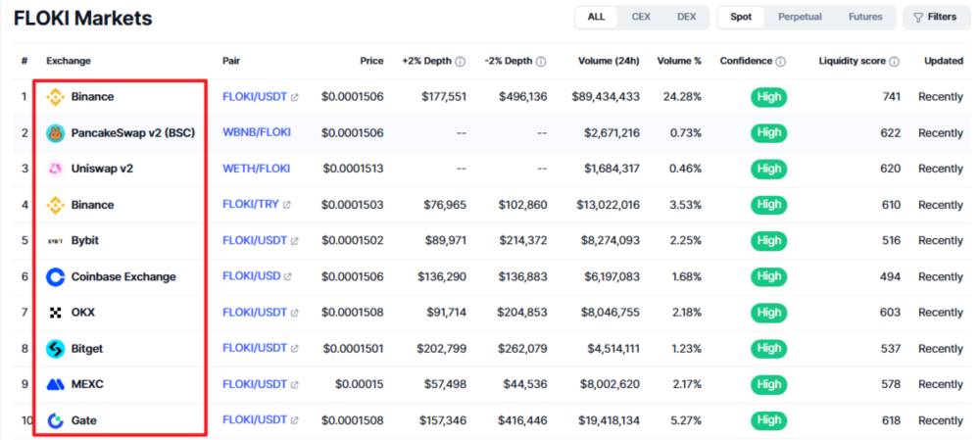Open the FLOKI/TRY pair link

pos(251,205)
